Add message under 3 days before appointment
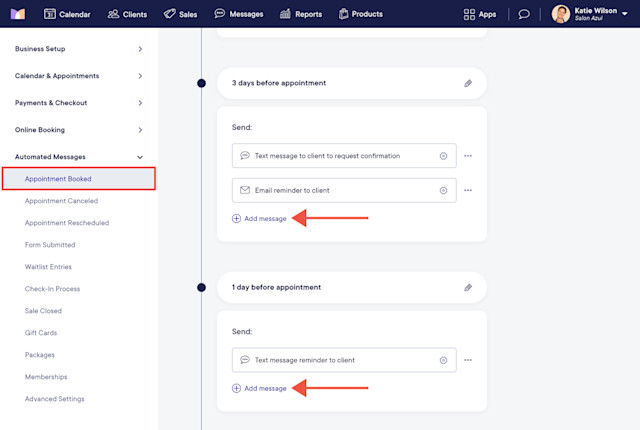Viewport: 640px width, 430px height. pyautogui.click(x=259, y=219)
